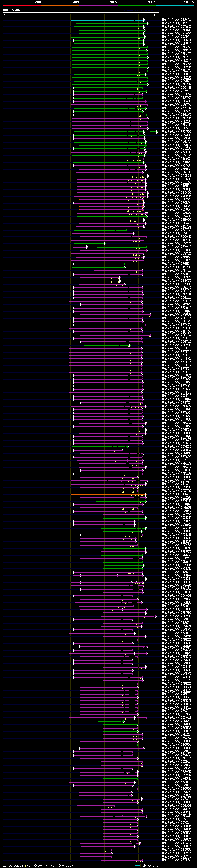Click the green ~80% identity legend segment
This screenshot has width=197, height=868.
(x=137, y=6)
